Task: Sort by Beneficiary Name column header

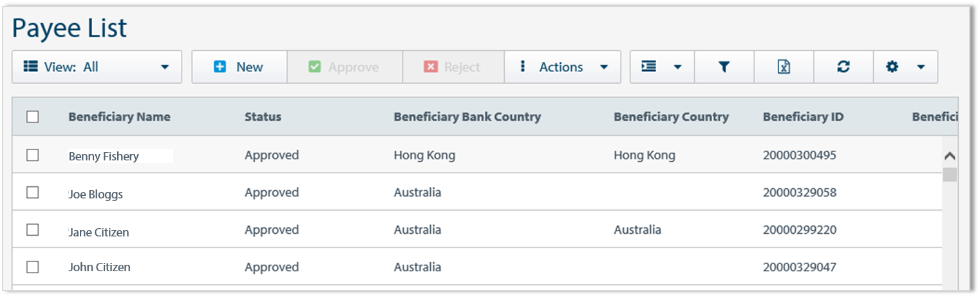Action: point(119,117)
